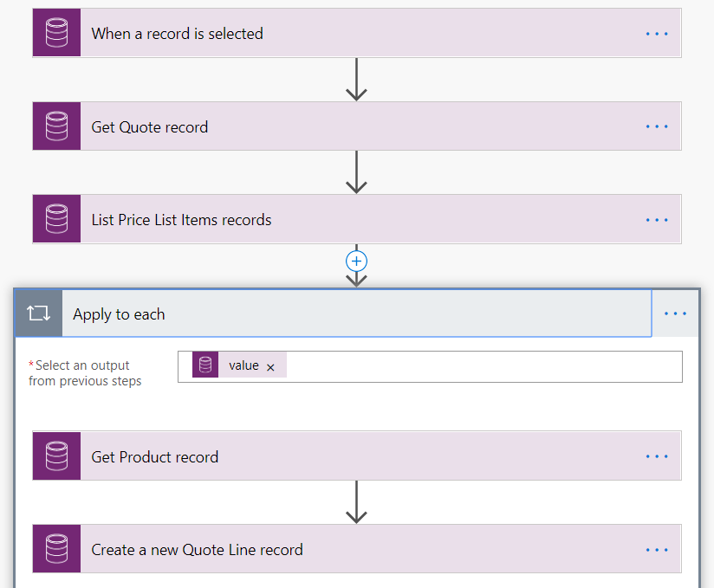Click the Get Quote record database icon
714x588 pixels.
[57, 126]
